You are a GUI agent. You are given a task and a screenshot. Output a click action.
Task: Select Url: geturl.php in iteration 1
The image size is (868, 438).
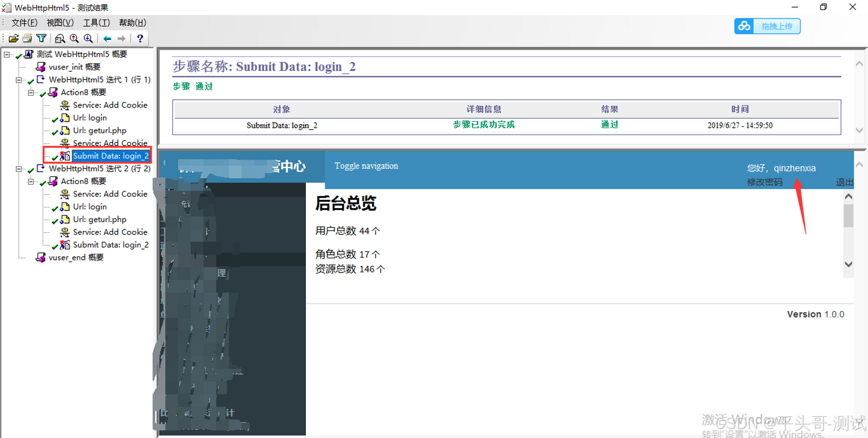coord(100,130)
